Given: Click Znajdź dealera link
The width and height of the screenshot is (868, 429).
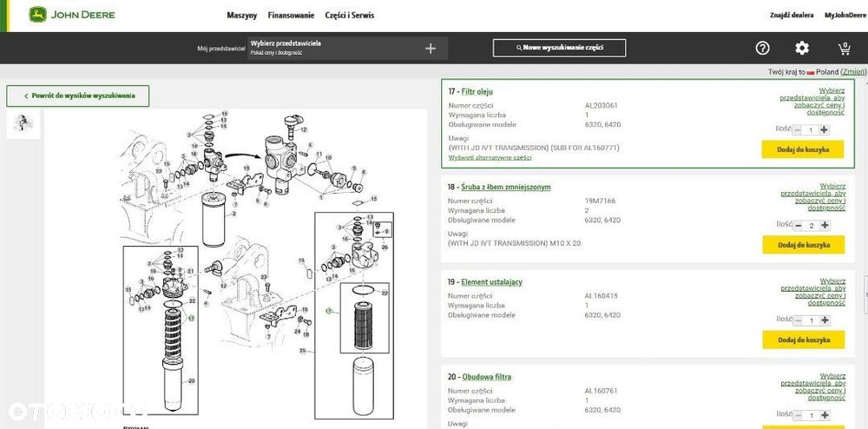Looking at the screenshot, I should pyautogui.click(x=792, y=16).
